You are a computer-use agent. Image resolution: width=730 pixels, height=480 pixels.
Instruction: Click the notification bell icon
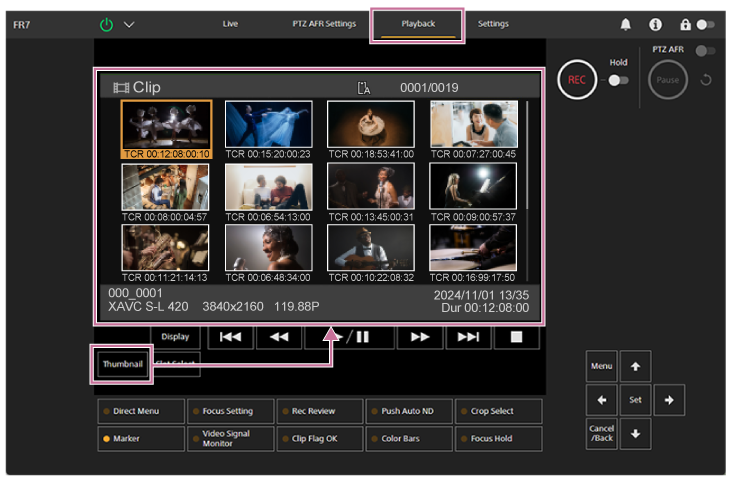click(626, 24)
